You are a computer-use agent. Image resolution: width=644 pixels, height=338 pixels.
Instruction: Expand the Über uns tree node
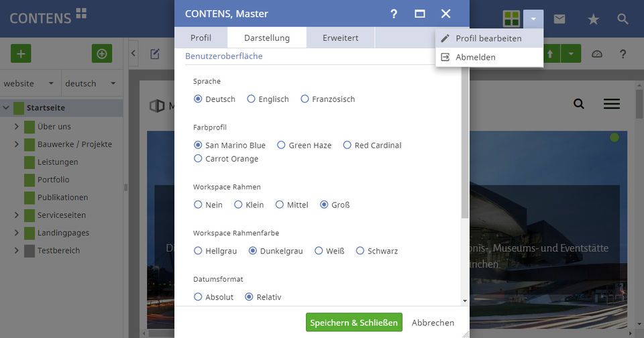coord(17,126)
